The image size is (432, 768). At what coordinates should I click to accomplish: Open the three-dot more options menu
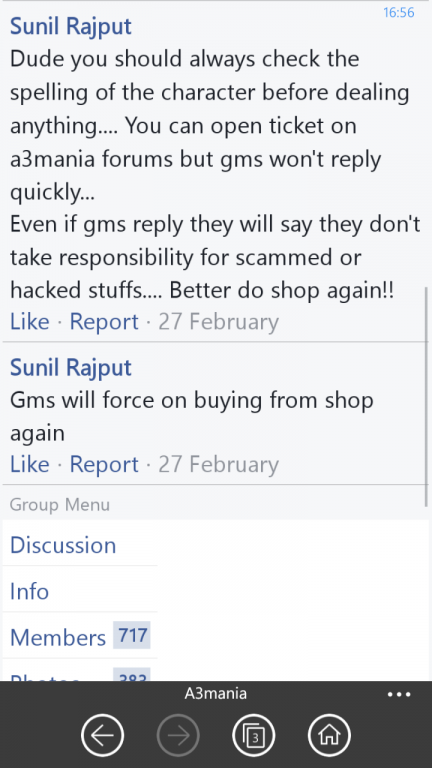point(399,694)
